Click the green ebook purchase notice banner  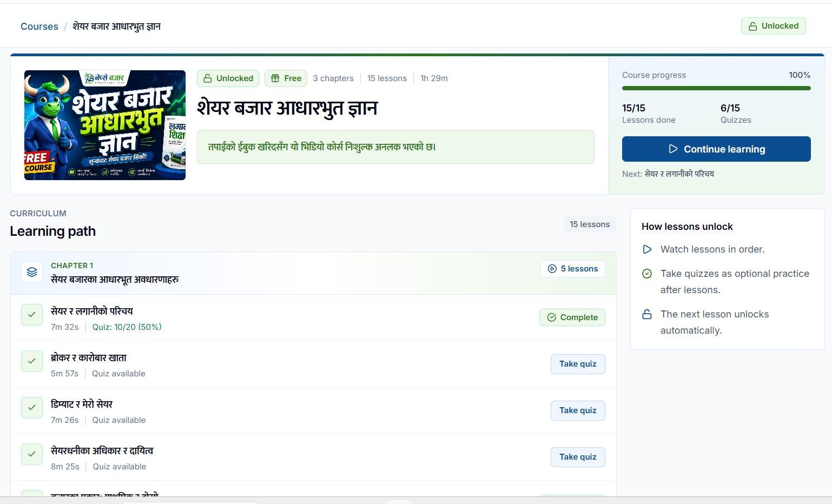click(x=395, y=147)
